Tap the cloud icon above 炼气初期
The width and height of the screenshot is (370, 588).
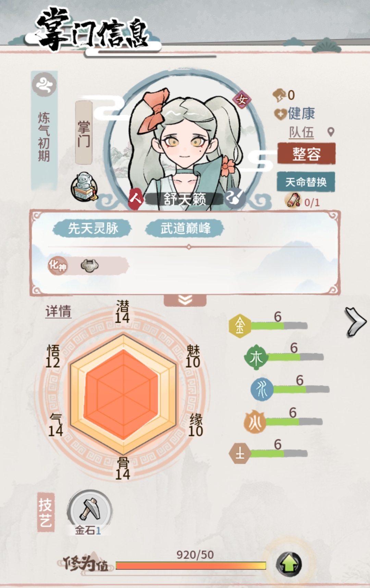pos(44,84)
